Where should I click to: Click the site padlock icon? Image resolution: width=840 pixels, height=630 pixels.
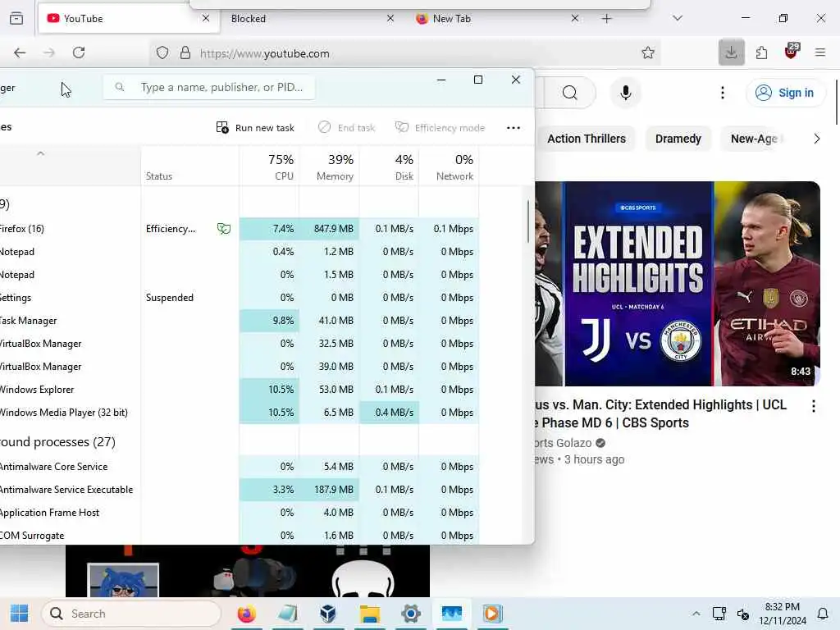(x=185, y=52)
